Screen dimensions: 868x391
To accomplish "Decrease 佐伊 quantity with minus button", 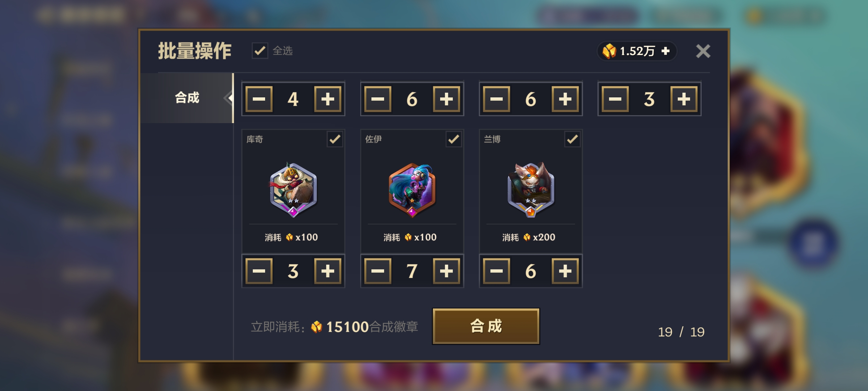I will (378, 271).
